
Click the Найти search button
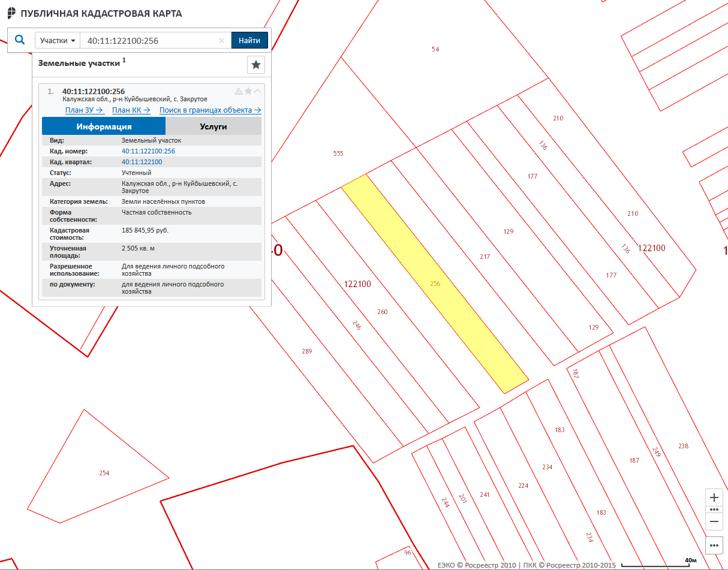pos(249,41)
